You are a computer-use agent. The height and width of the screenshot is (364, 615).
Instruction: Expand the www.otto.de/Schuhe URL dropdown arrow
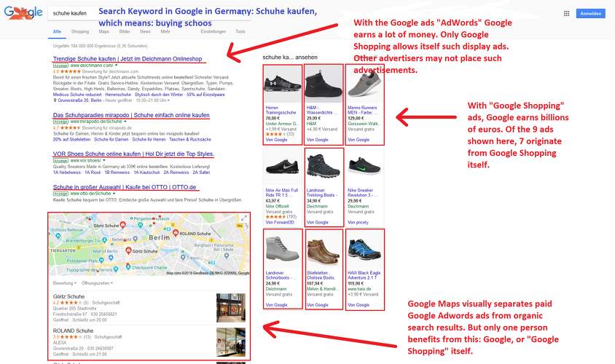point(114,194)
